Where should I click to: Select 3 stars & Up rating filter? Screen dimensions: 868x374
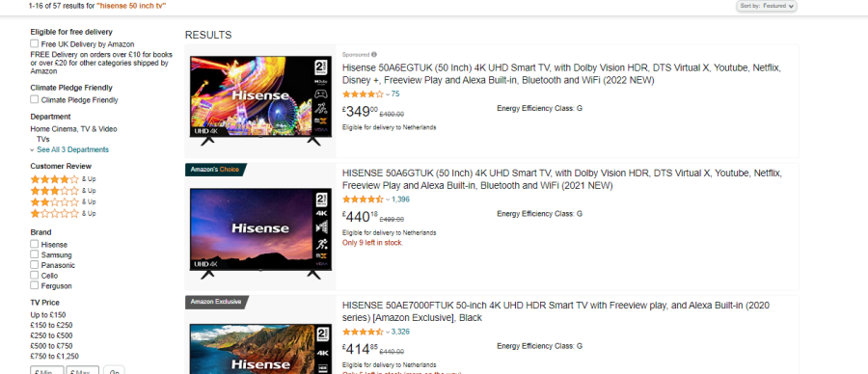(x=63, y=191)
